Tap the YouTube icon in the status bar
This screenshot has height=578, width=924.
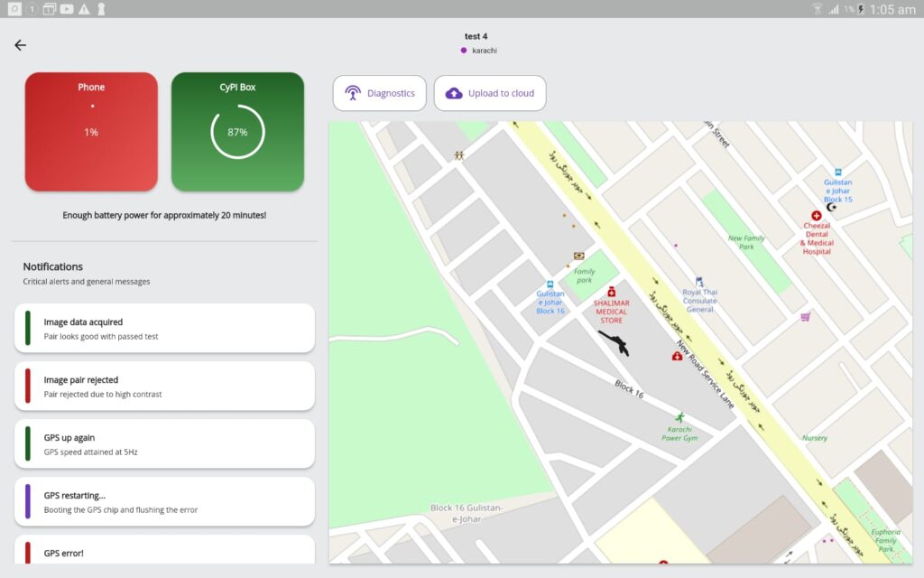click(x=67, y=9)
